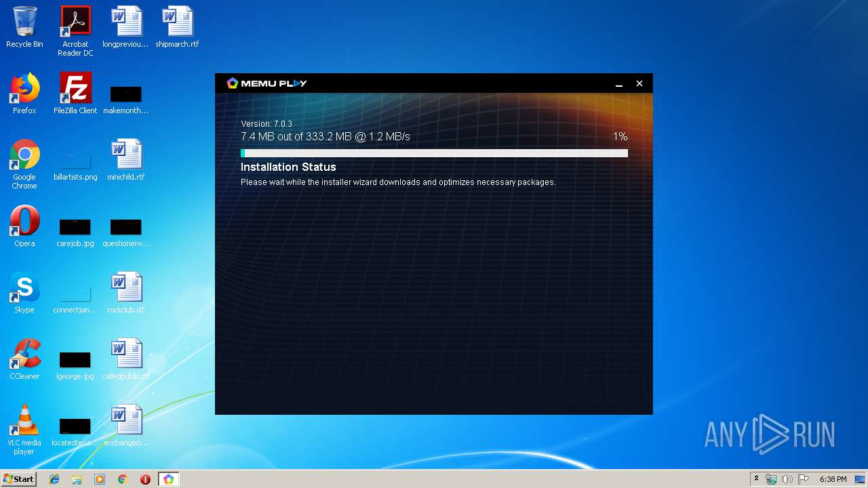Launch Google Chrome desktop shortcut
Screen dimensions: 868x488
[x=24, y=164]
